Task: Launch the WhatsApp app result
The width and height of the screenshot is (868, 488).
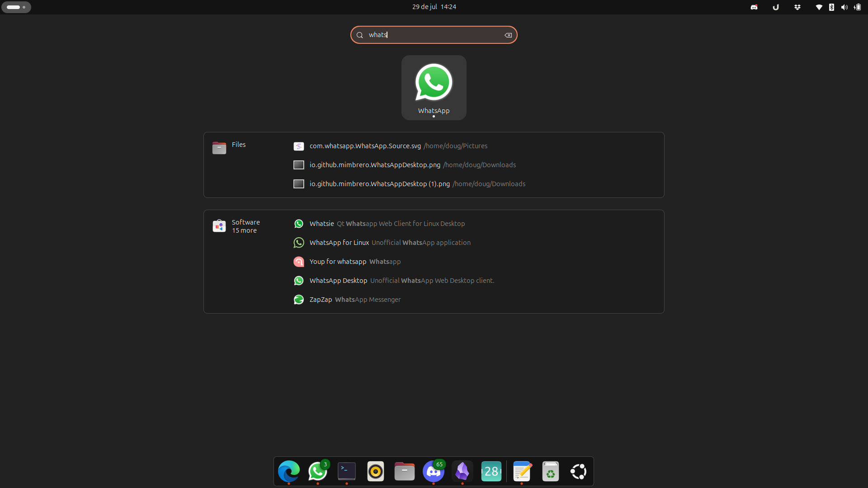Action: click(434, 88)
